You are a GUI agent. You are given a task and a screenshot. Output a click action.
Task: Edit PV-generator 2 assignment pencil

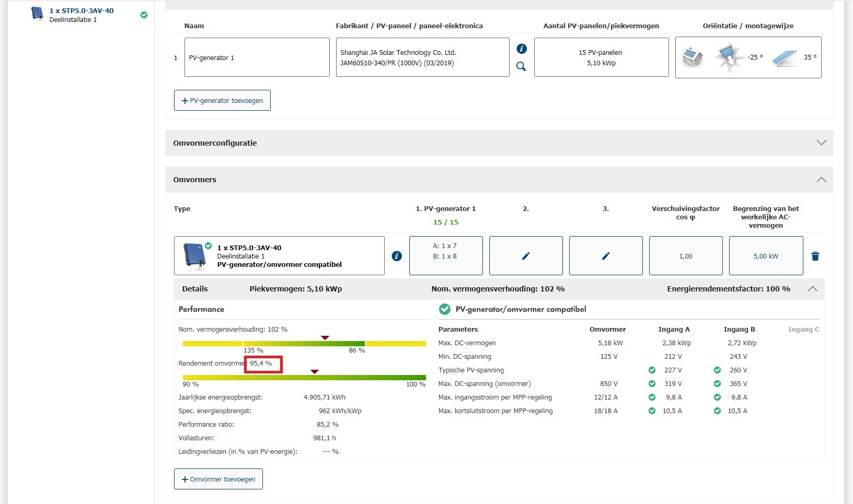pyautogui.click(x=526, y=256)
